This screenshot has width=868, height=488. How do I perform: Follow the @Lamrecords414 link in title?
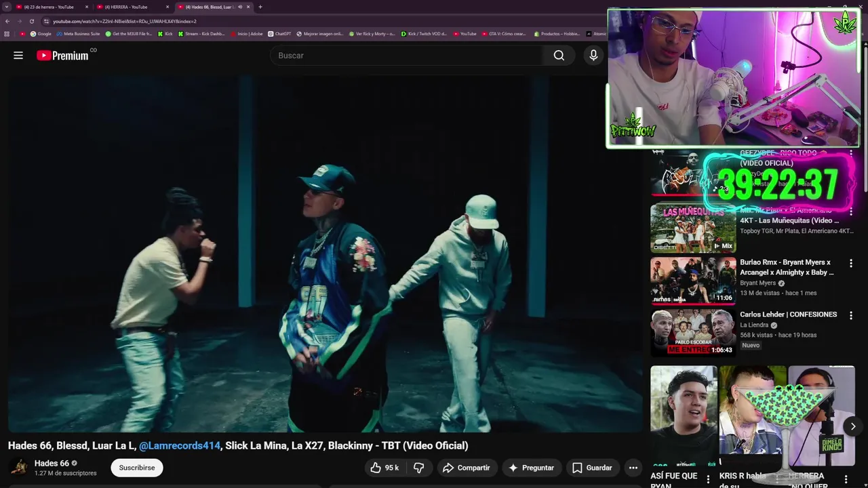pos(180,445)
